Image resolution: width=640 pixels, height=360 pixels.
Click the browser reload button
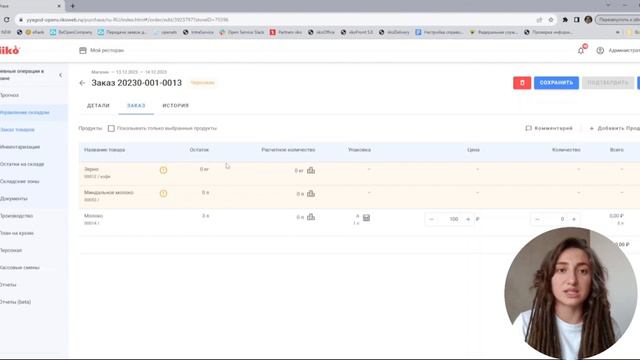click(7, 20)
